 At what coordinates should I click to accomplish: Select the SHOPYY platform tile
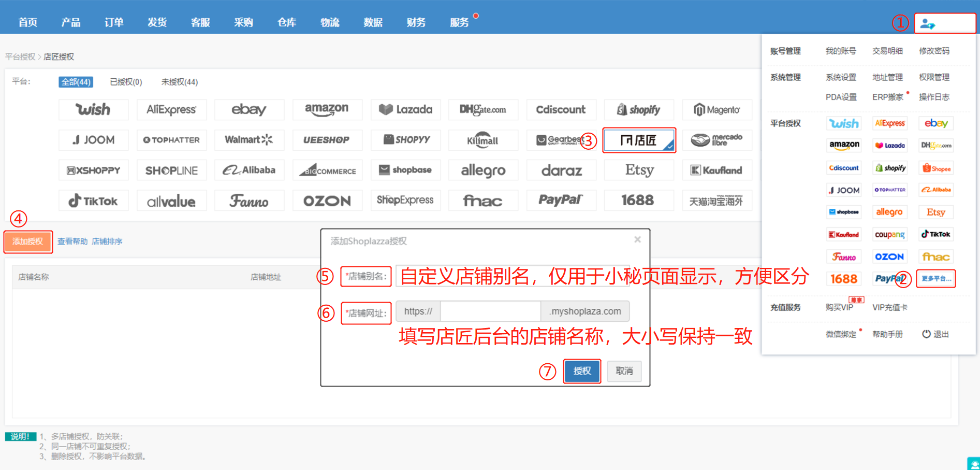[405, 140]
